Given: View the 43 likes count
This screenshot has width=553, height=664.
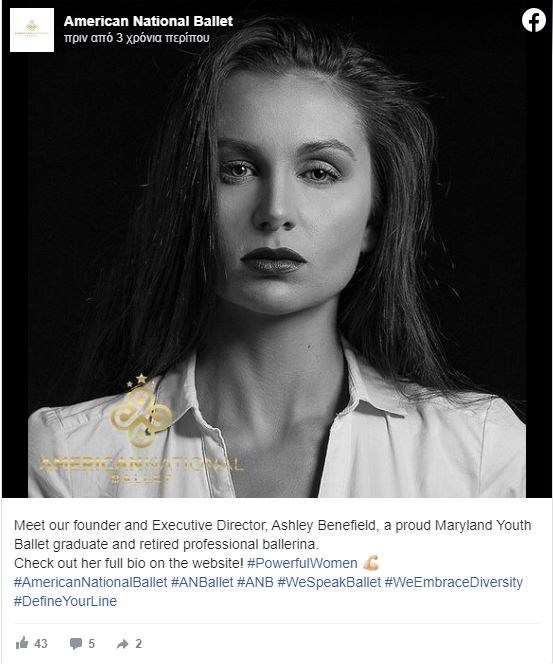Looking at the screenshot, I should click(x=41, y=644).
